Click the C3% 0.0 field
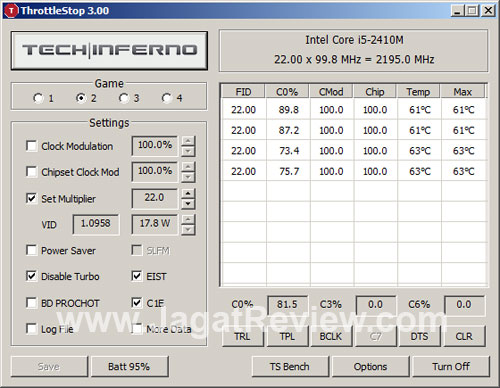This screenshot has height=388, width=500. pyautogui.click(x=376, y=305)
